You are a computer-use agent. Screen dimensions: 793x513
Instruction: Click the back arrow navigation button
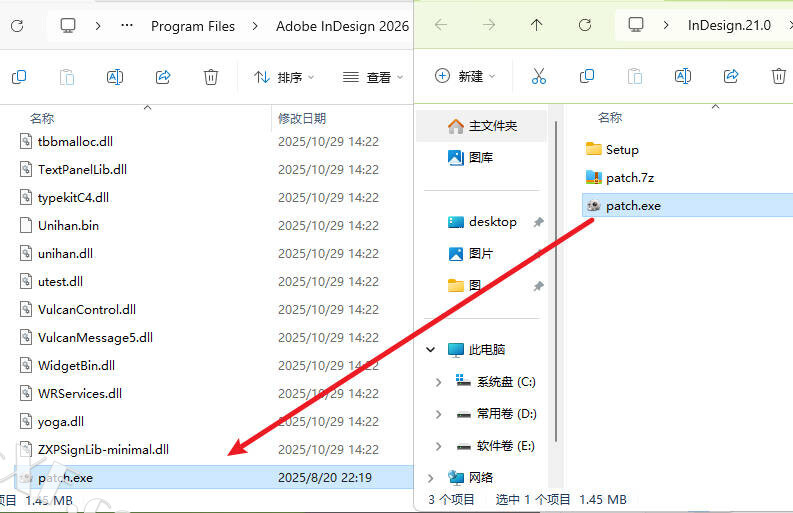point(441,25)
